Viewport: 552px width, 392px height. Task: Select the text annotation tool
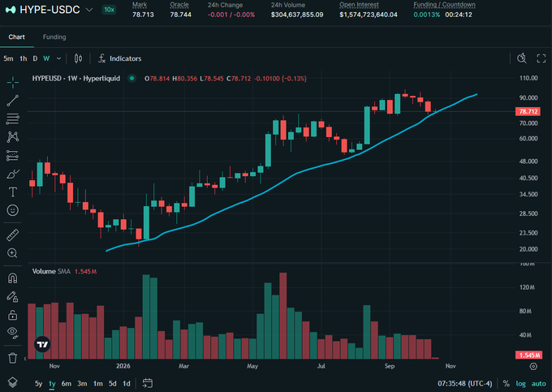13,192
